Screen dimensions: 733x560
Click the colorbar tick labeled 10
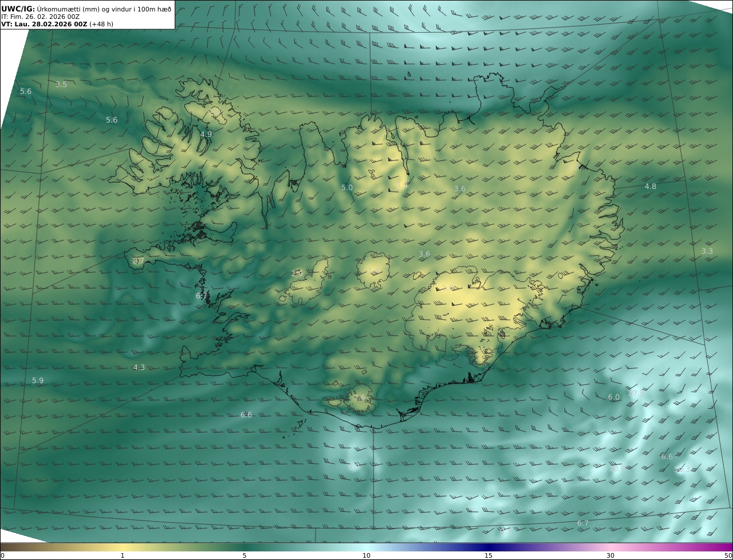tap(366, 555)
